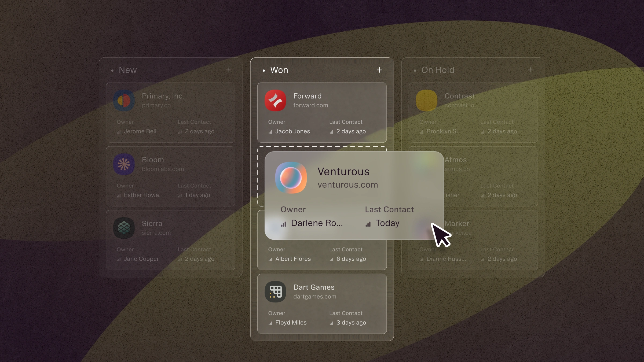644x362 pixels.
Task: Click the Bloom company logo
Action: click(124, 164)
